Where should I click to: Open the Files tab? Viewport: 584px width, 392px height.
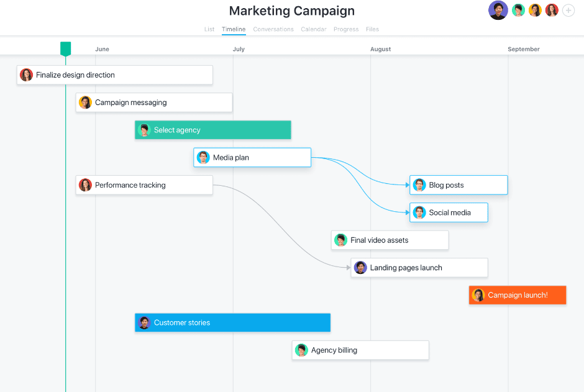pyautogui.click(x=372, y=29)
